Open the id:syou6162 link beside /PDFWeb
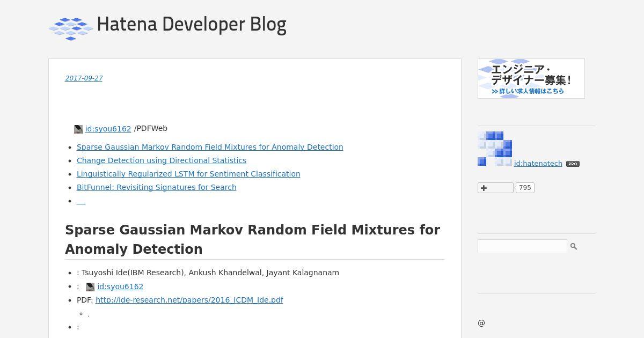This screenshot has height=338, width=644. point(108,129)
